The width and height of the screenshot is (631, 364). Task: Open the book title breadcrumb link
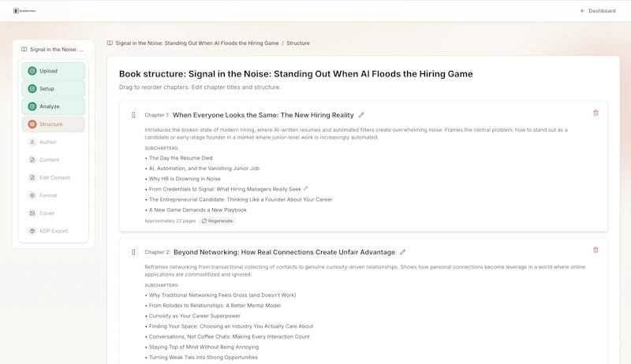[196, 43]
